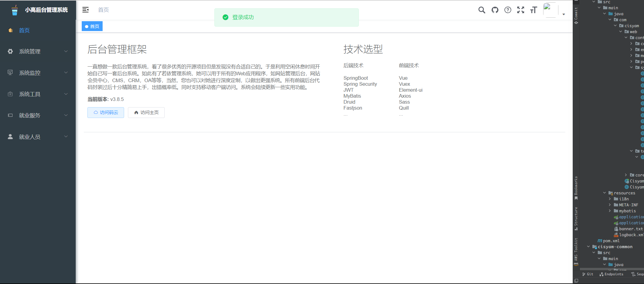
Task: Expand the 系统管理 menu chevron
Action: (66, 51)
